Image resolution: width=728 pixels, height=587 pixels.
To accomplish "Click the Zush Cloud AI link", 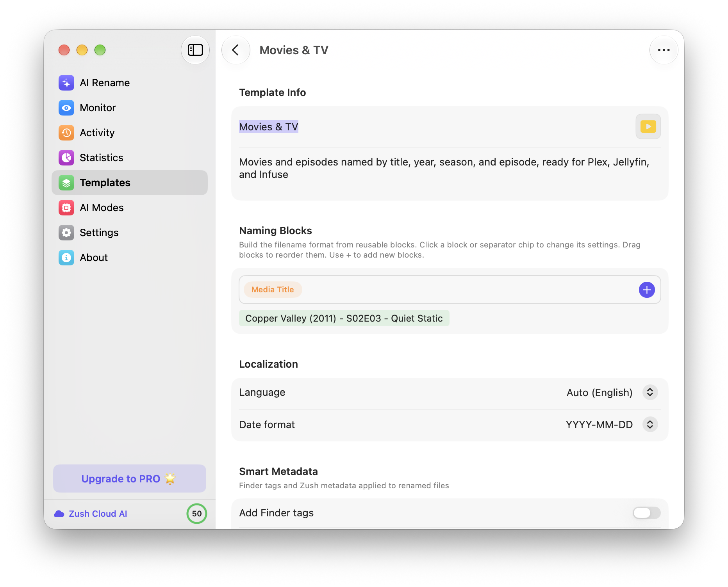I will [98, 514].
